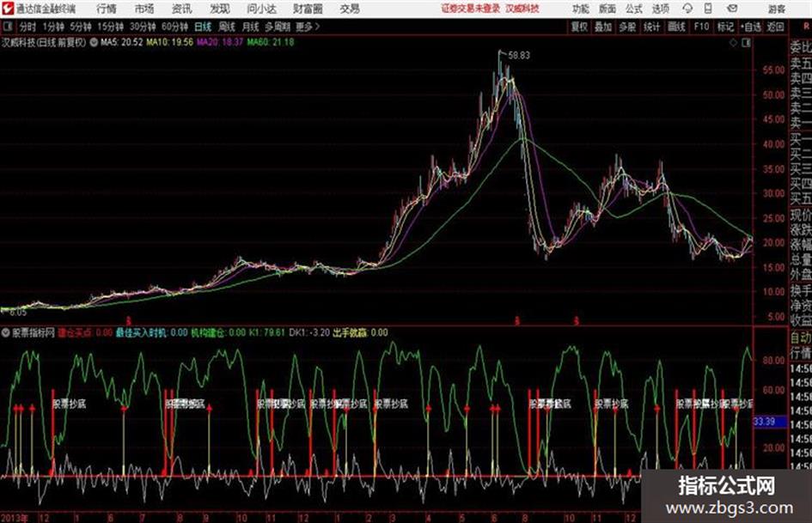Open the 公式 menu
The width and height of the screenshot is (812, 523).
(633, 9)
